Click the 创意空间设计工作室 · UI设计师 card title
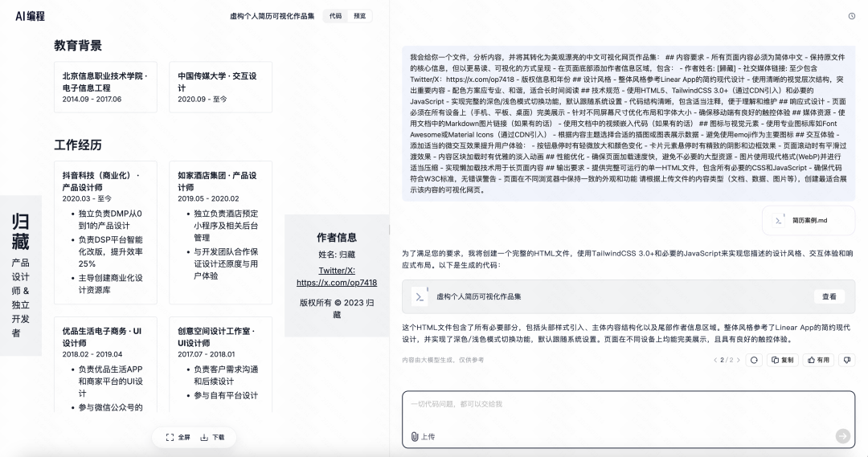 pos(216,337)
